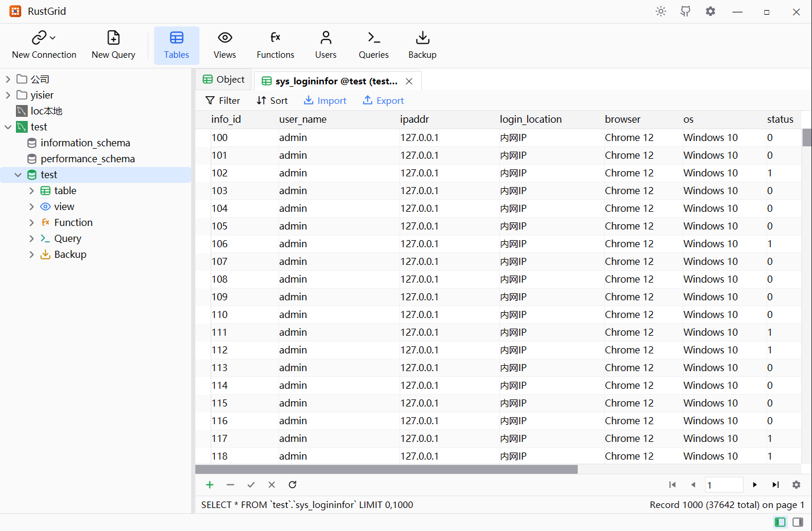Viewport: 812px width, 531px height.
Task: Open the Users section
Action: click(x=326, y=45)
